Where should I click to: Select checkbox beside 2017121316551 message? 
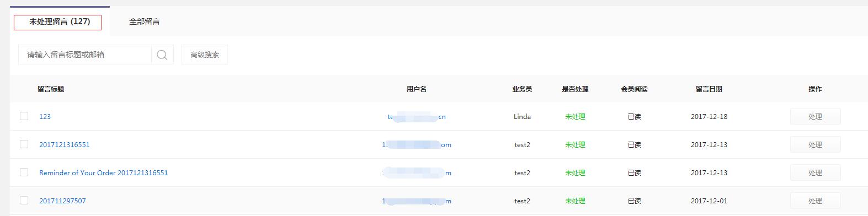[24, 144]
